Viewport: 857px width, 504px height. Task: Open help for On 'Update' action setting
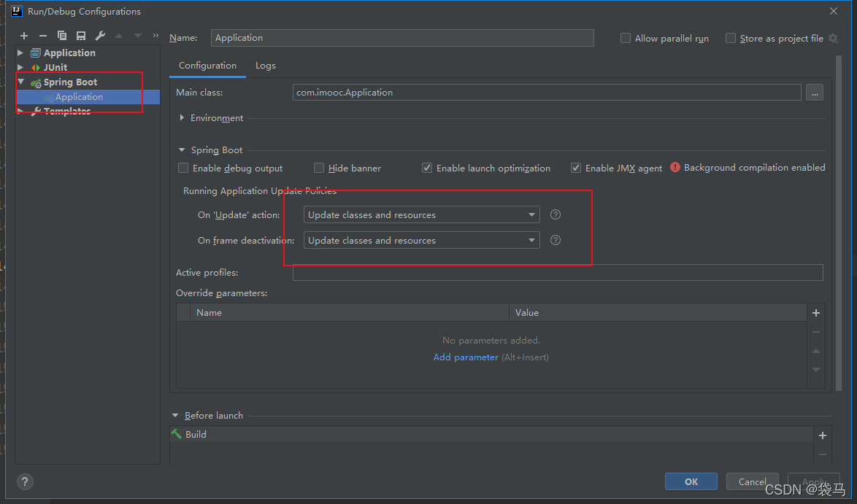(555, 214)
